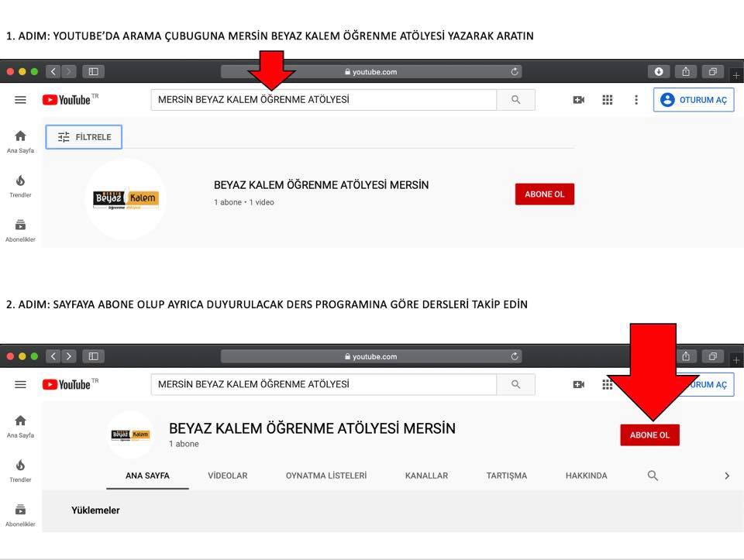Toggle the sidebar button in the lower Safari window

[x=94, y=356]
